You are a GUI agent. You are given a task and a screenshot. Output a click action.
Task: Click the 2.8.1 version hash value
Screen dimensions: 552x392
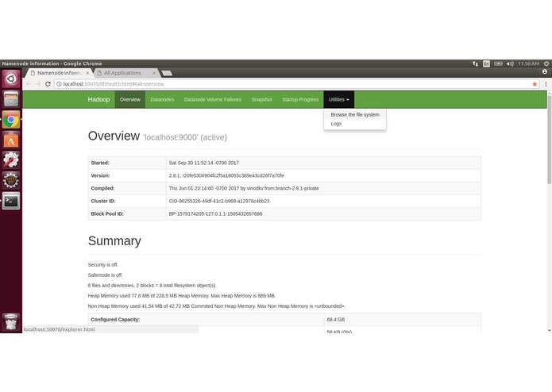pos(226,175)
